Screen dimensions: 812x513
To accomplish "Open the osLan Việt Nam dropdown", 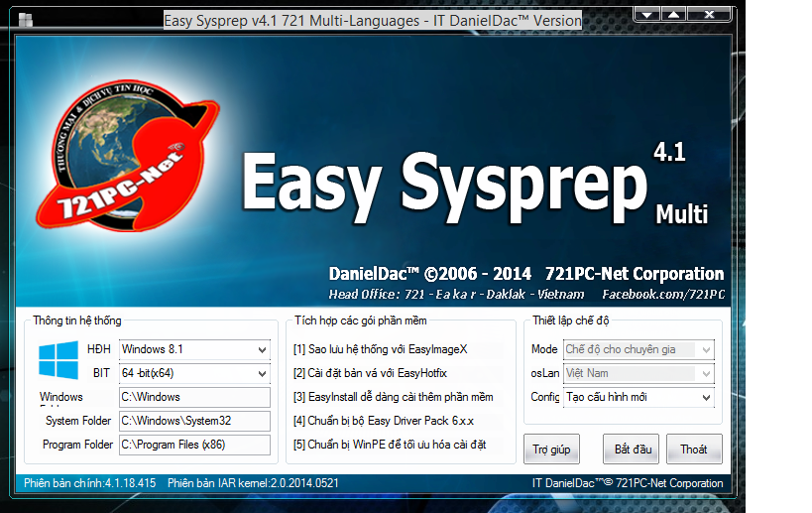I will coord(638,374).
